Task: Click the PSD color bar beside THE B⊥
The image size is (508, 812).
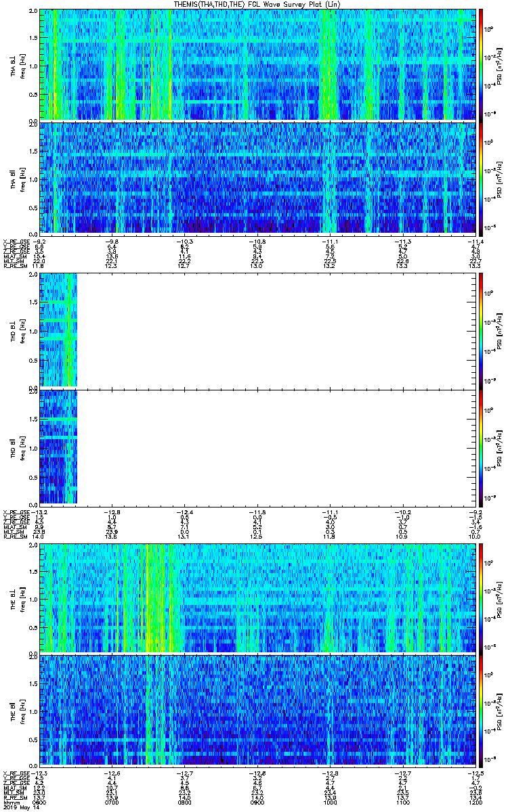Action: 481,598
